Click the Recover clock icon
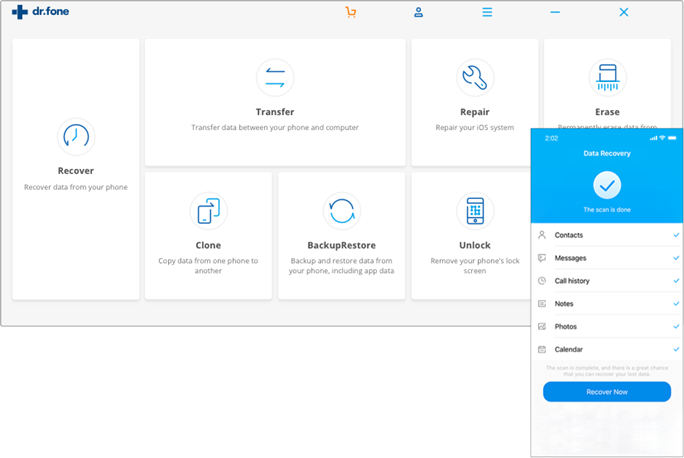 tap(76, 137)
